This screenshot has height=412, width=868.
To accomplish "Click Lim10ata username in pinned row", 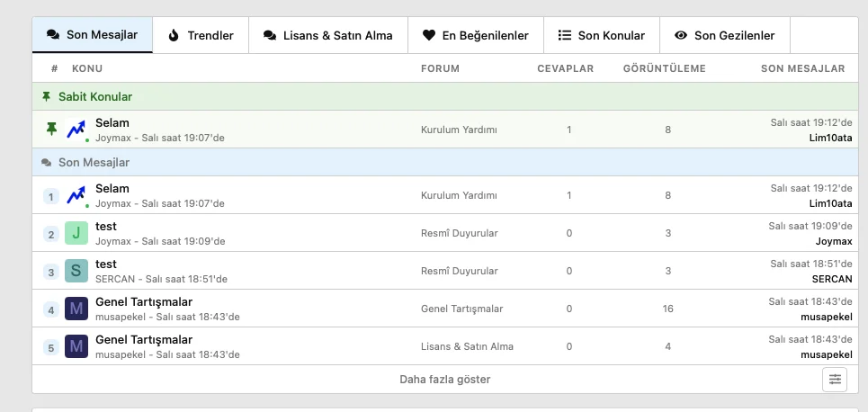I will click(x=831, y=138).
